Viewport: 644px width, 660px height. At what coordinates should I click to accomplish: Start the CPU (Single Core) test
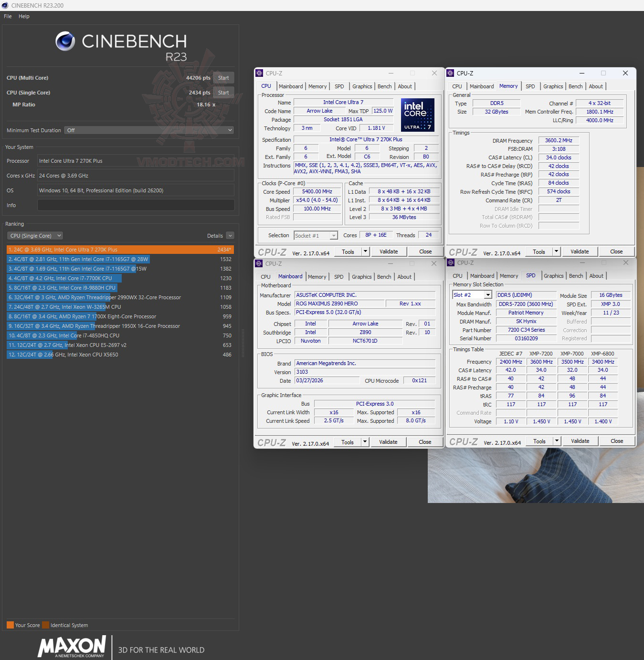223,93
